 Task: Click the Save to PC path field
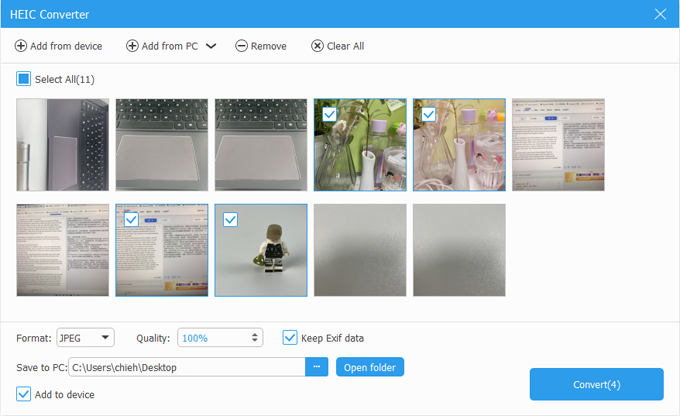pyautogui.click(x=186, y=367)
